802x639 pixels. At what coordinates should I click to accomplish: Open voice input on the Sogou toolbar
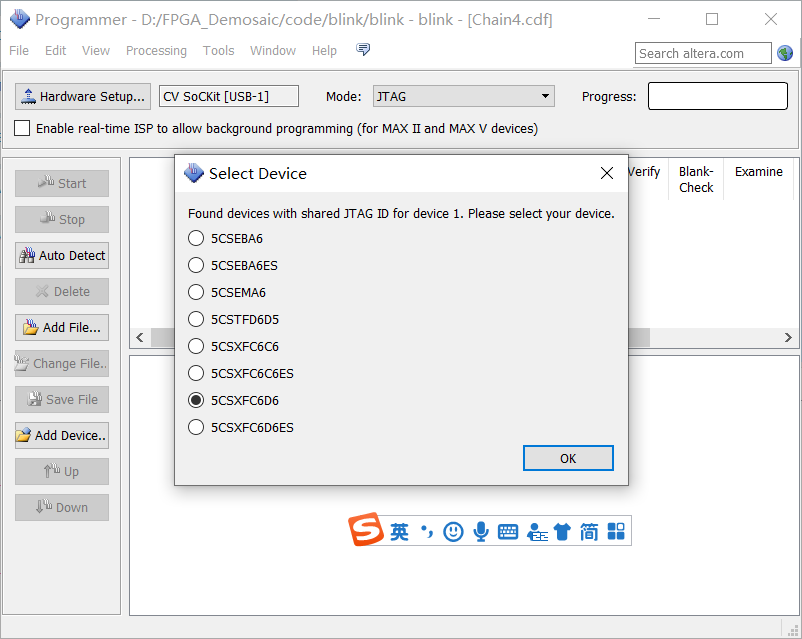[x=481, y=531]
